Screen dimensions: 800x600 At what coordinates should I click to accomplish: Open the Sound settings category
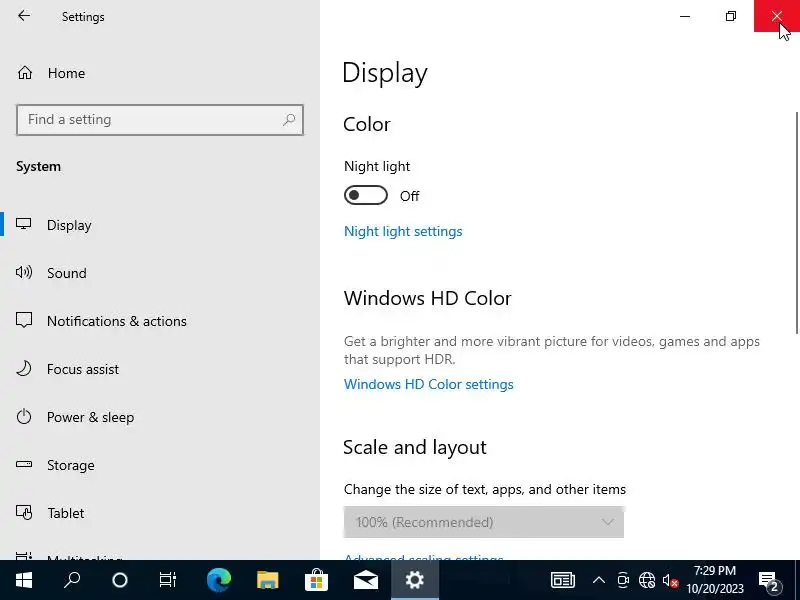tap(160, 272)
